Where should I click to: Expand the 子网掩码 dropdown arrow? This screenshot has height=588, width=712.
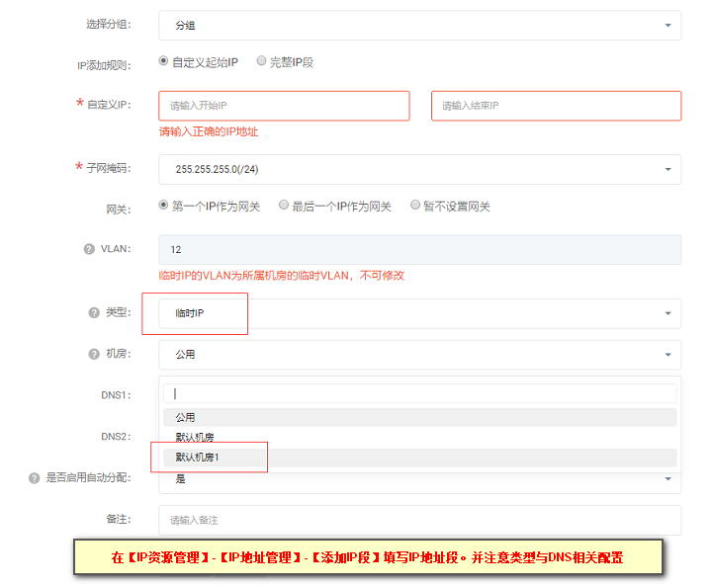[x=667, y=169]
